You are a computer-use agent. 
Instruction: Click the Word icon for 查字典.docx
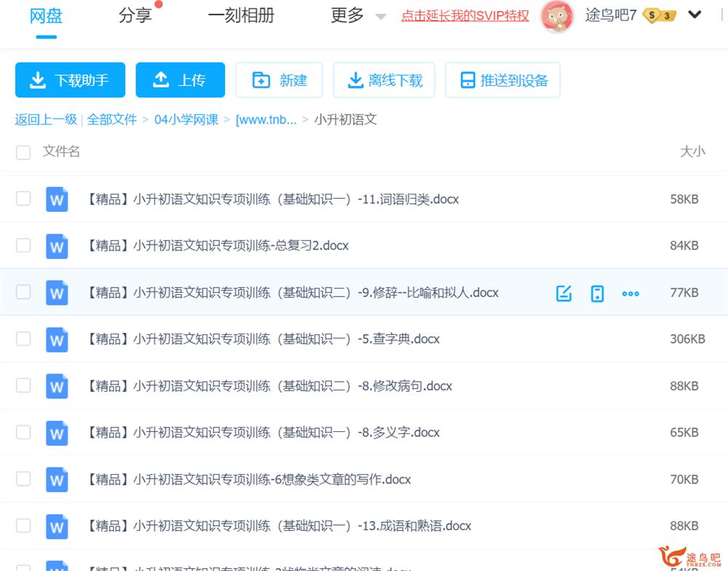click(x=57, y=339)
